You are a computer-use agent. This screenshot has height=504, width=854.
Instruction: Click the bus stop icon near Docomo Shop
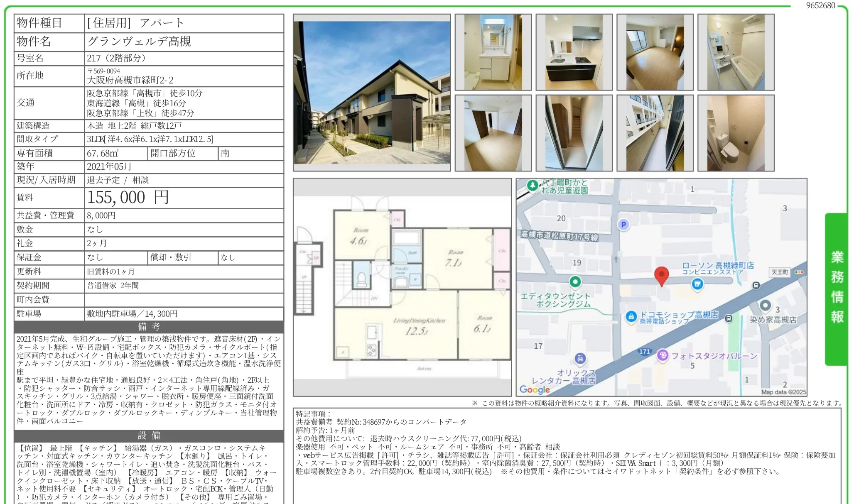click(x=729, y=318)
